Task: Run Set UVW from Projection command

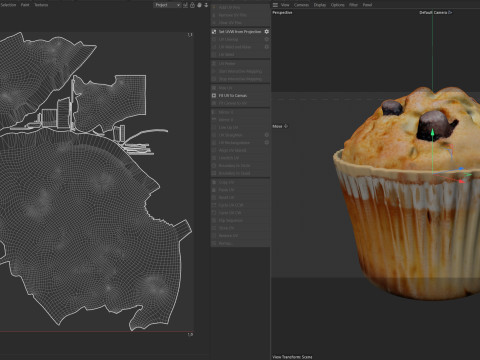Action: click(x=240, y=32)
